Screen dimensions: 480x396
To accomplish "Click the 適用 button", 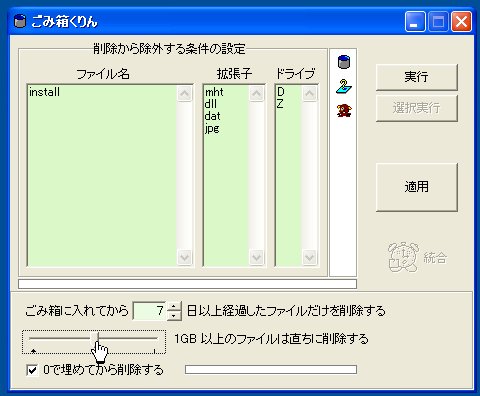I will pyautogui.click(x=417, y=187).
